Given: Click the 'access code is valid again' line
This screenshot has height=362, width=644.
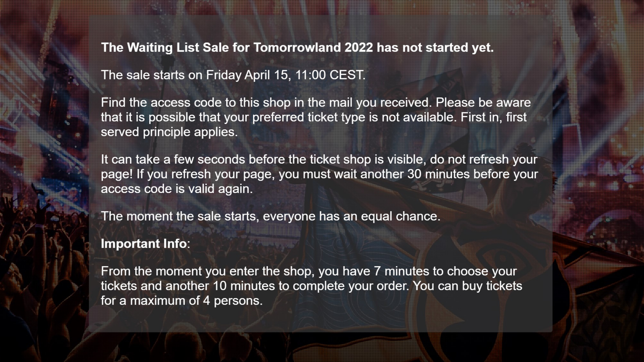Looking at the screenshot, I should point(177,189).
